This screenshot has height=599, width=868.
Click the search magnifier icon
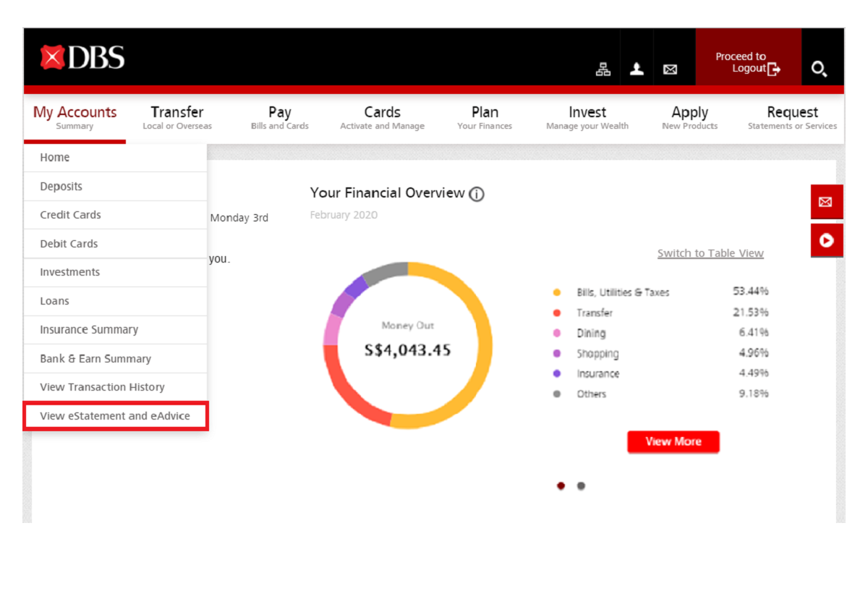point(819,69)
